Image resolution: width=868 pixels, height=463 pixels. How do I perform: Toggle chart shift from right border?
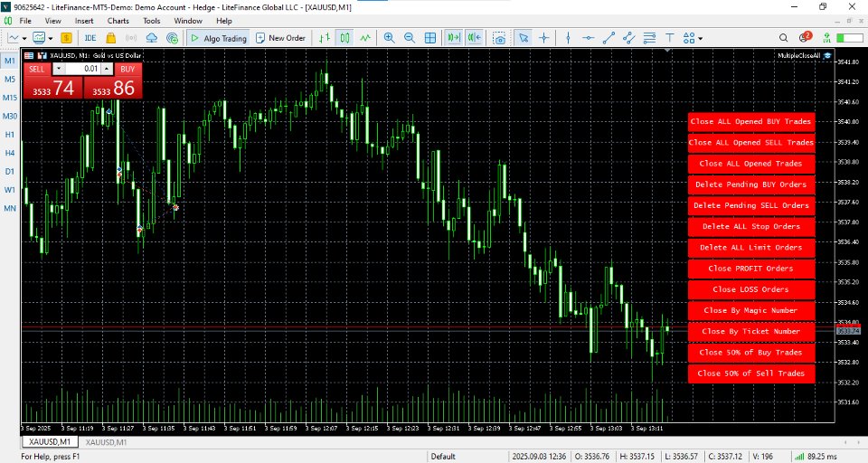[x=475, y=38]
